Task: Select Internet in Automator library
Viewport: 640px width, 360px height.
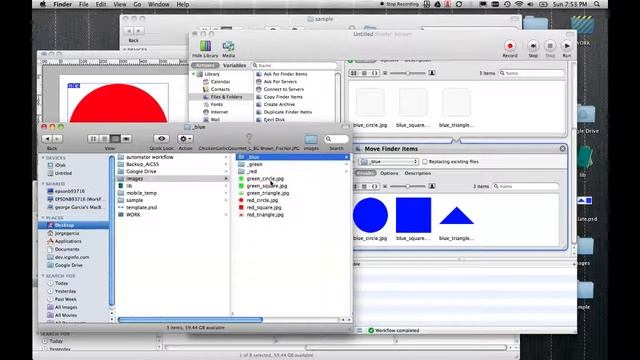Action: coord(219,112)
